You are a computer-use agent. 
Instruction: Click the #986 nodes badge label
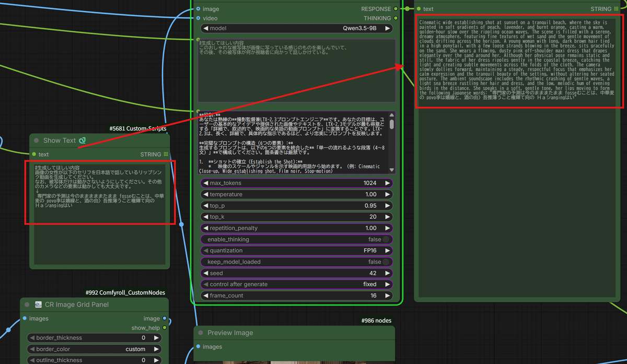tap(376, 321)
